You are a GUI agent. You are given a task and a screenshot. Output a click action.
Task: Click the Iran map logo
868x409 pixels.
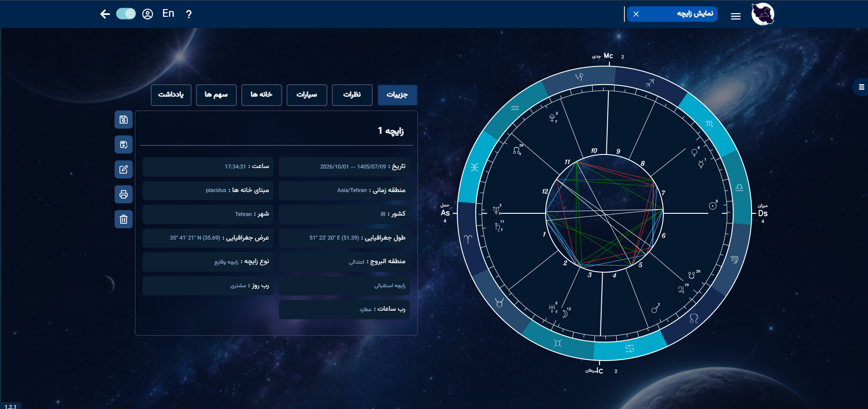(x=763, y=14)
